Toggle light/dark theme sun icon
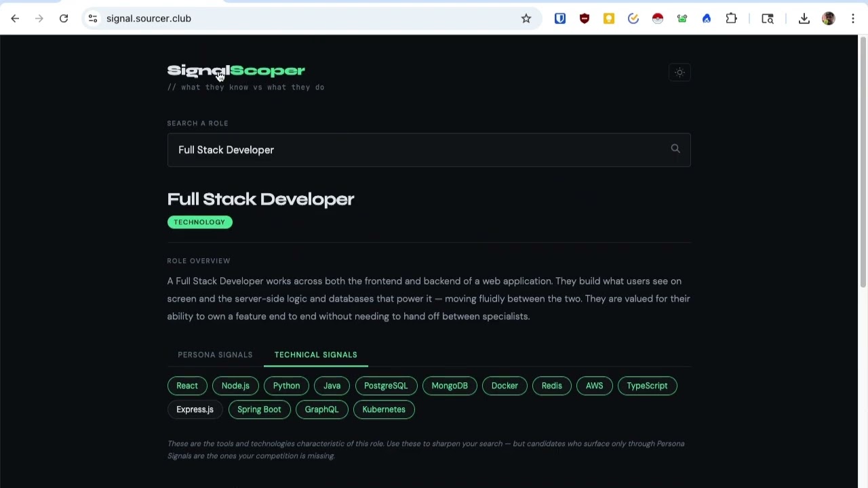868x488 pixels. [679, 73]
